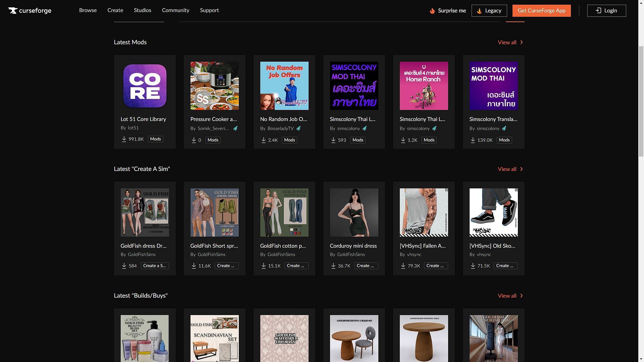The width and height of the screenshot is (644, 362).
Task: Click download icon showing 79.3K downloads
Action: (403, 266)
